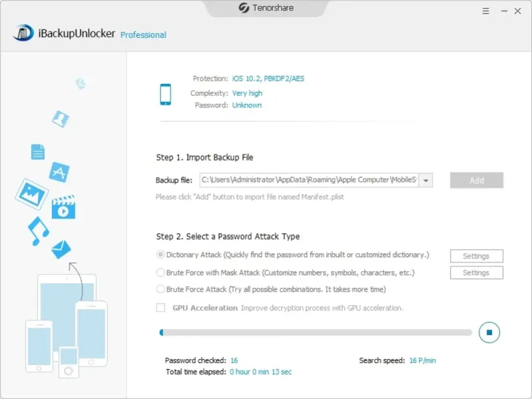532x399 pixels.
Task: Click the document file icon in sidebar
Action: tap(38, 152)
